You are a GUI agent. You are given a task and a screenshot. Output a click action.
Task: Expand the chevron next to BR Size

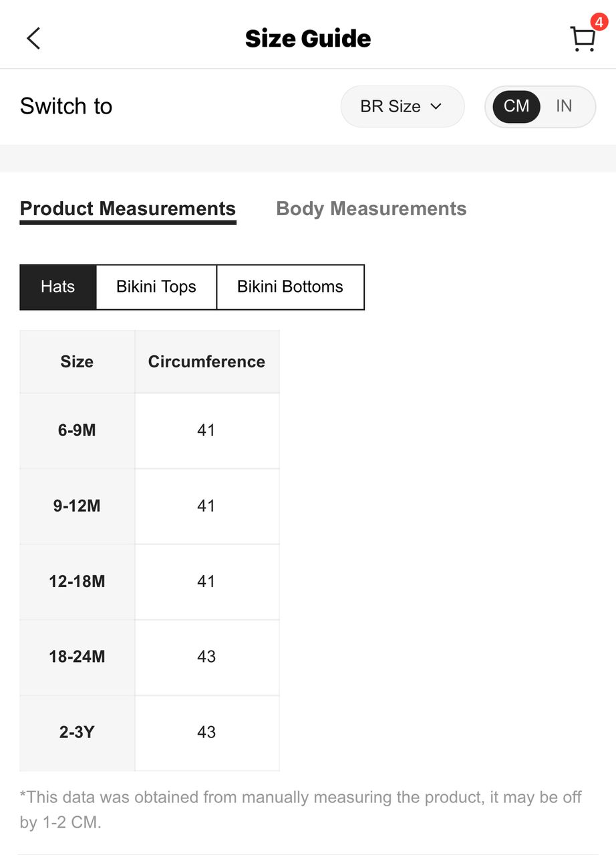(x=436, y=106)
